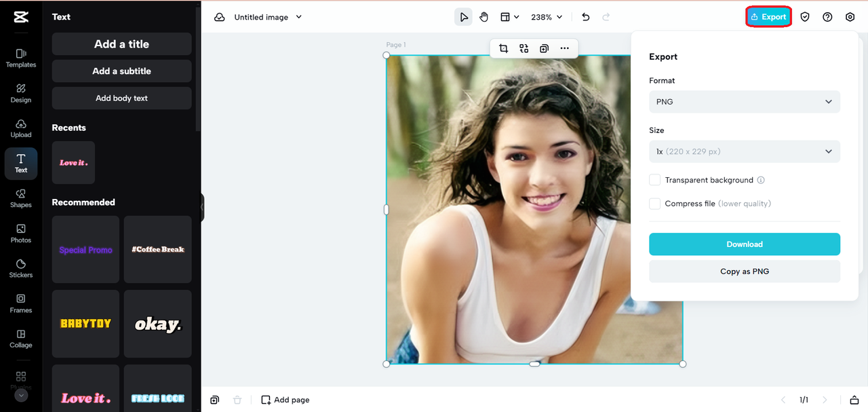Click the delete page trash icon
The height and width of the screenshot is (412, 868).
[x=237, y=400]
